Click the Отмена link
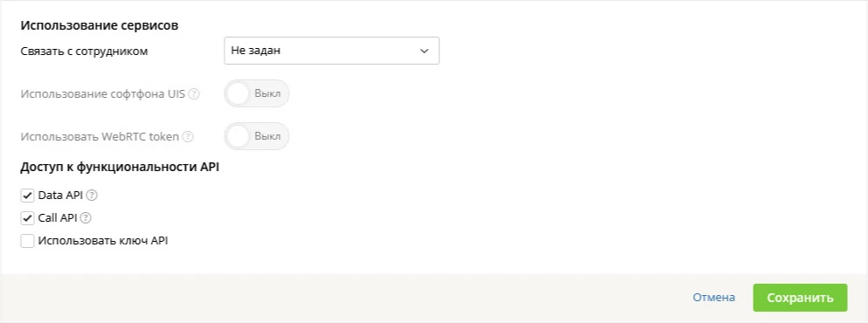868x323 pixels. tap(714, 298)
